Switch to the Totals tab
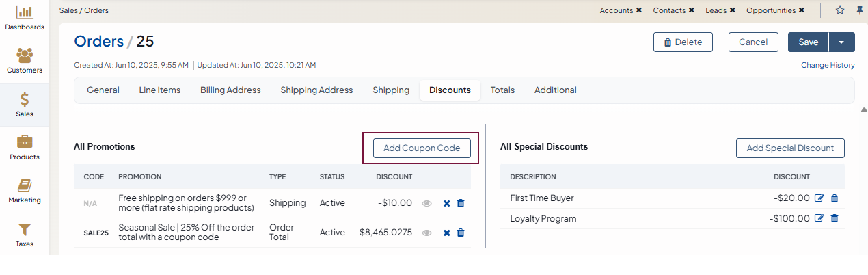Viewport: 868px width, 275px height. (502, 90)
